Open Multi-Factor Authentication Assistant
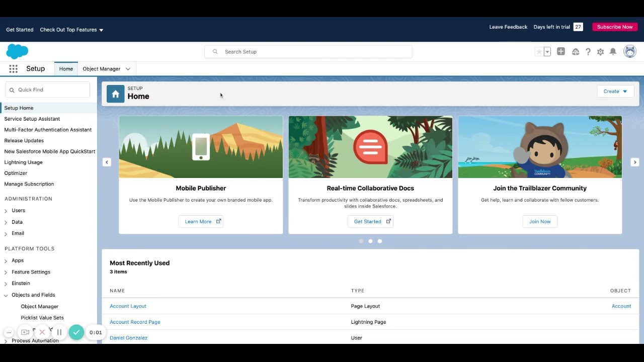 click(48, 130)
